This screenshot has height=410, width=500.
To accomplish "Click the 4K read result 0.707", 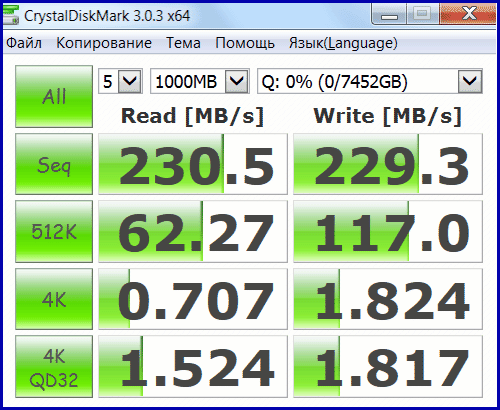I will [x=193, y=299].
